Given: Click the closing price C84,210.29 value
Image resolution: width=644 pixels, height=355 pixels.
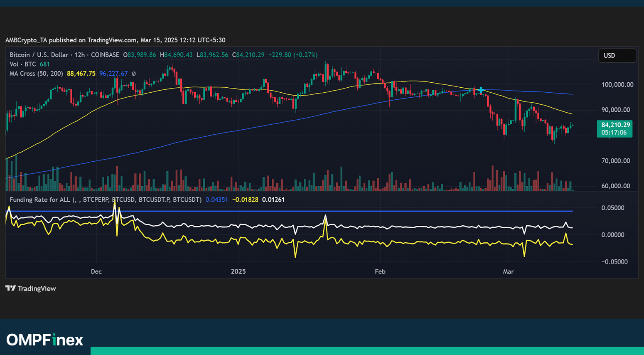Looking at the screenshot, I should point(248,55).
